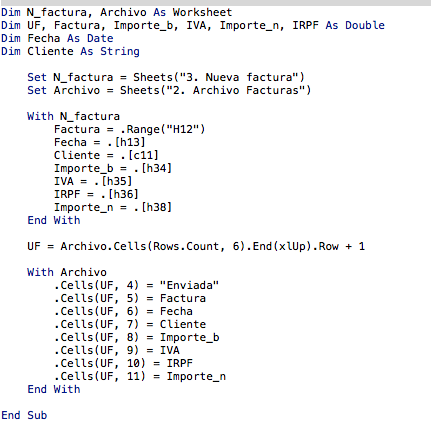Click the IVA = .[h35] line
Viewport: 431px width, 428px height.
93,181
